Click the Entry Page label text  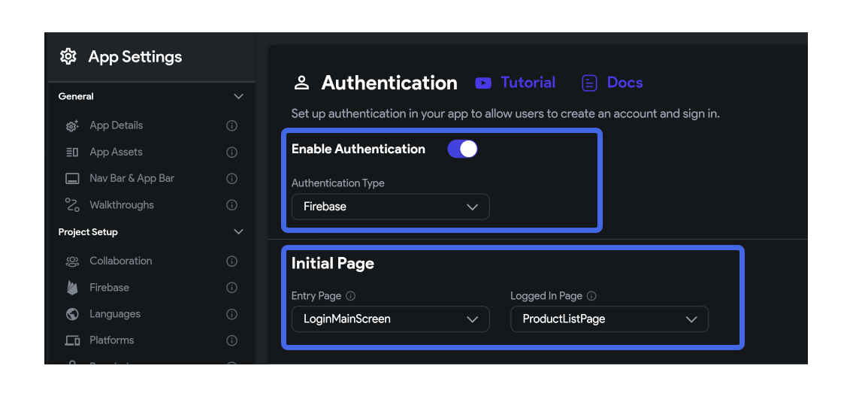(x=316, y=296)
